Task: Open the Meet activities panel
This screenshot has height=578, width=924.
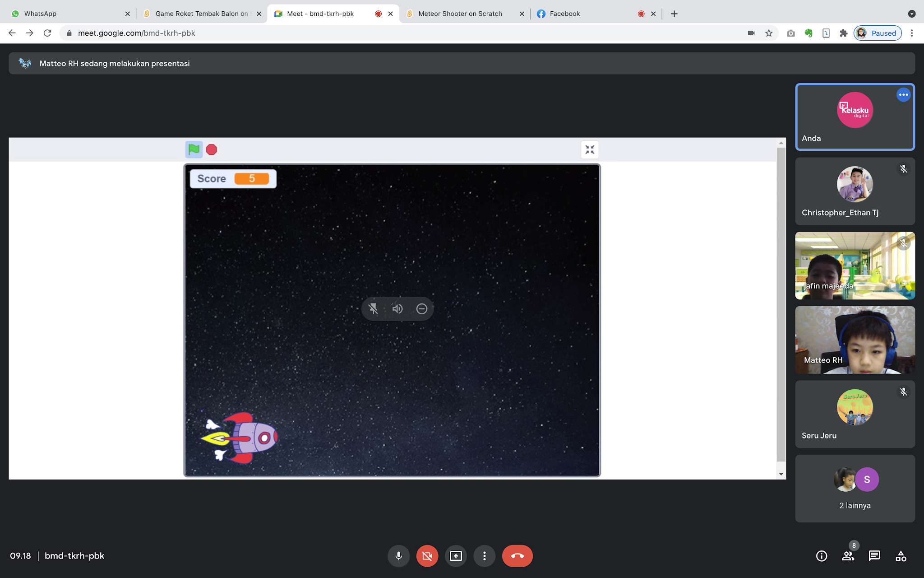Action: [901, 556]
